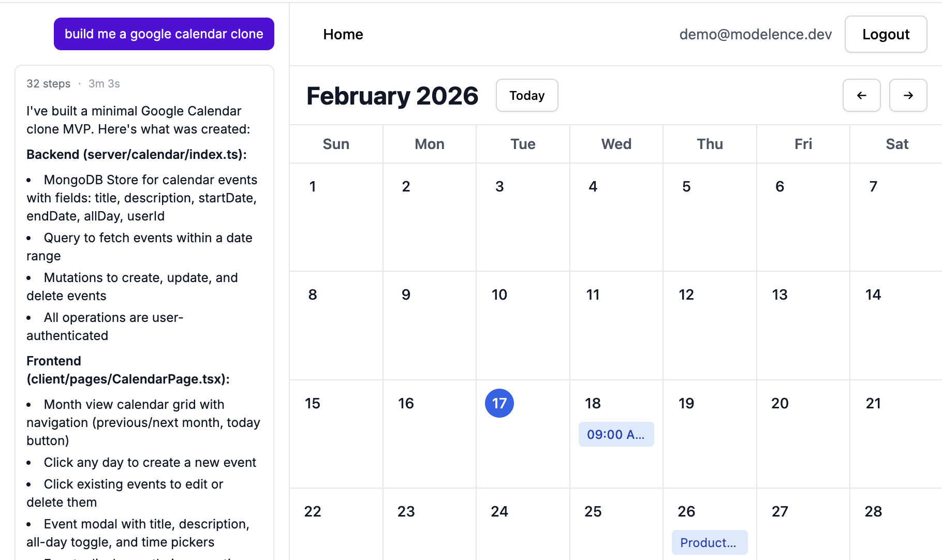Click the 'build me a google calendar clone' prompt

tap(164, 34)
